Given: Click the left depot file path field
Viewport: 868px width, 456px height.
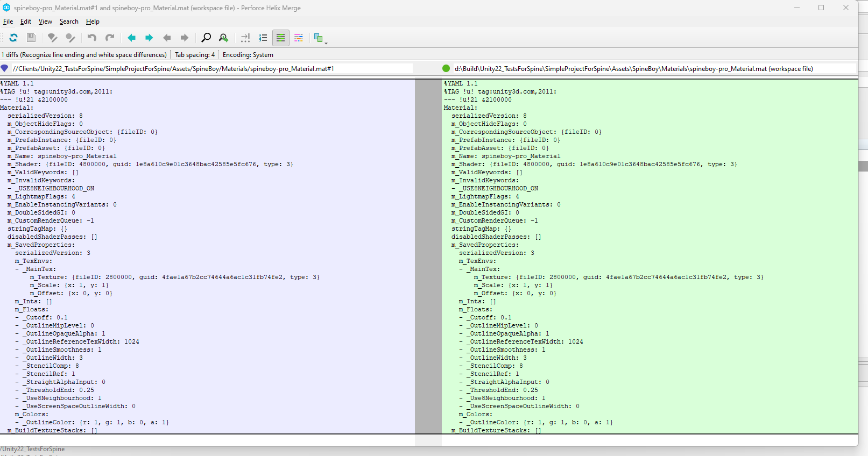Looking at the screenshot, I should [x=213, y=68].
